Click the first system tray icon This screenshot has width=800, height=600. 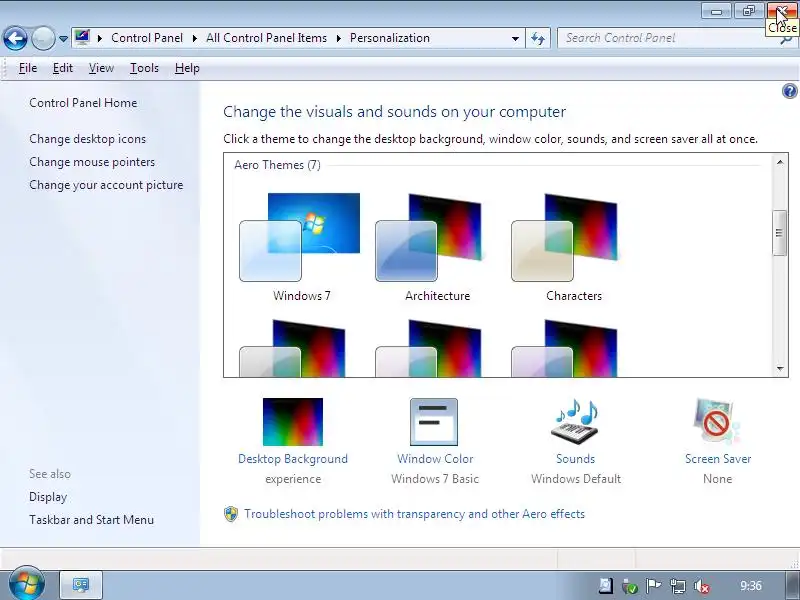click(x=606, y=586)
